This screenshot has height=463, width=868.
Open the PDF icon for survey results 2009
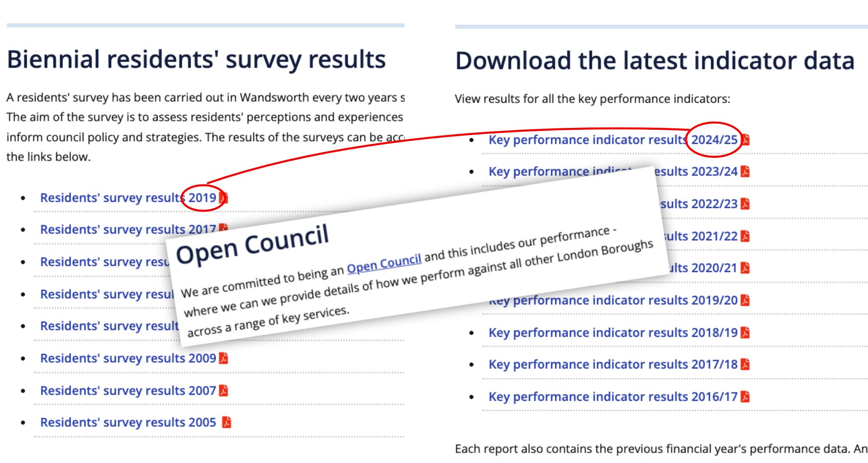(224, 358)
